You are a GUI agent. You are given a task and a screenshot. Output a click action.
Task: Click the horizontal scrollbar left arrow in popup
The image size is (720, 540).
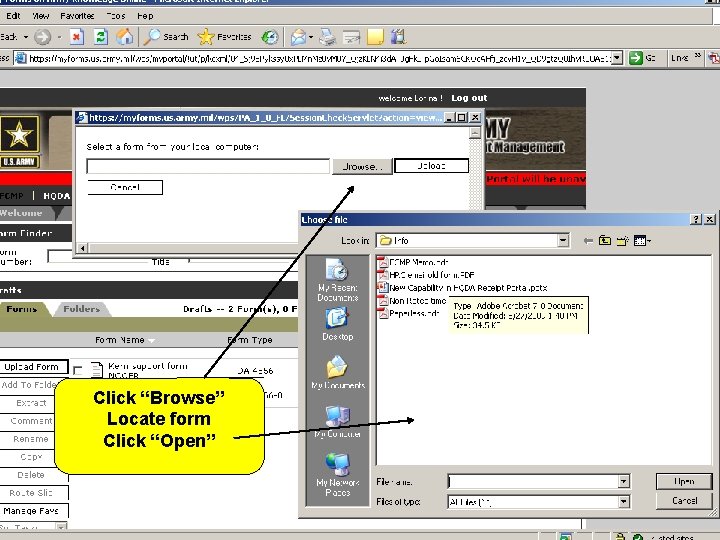pos(82,248)
